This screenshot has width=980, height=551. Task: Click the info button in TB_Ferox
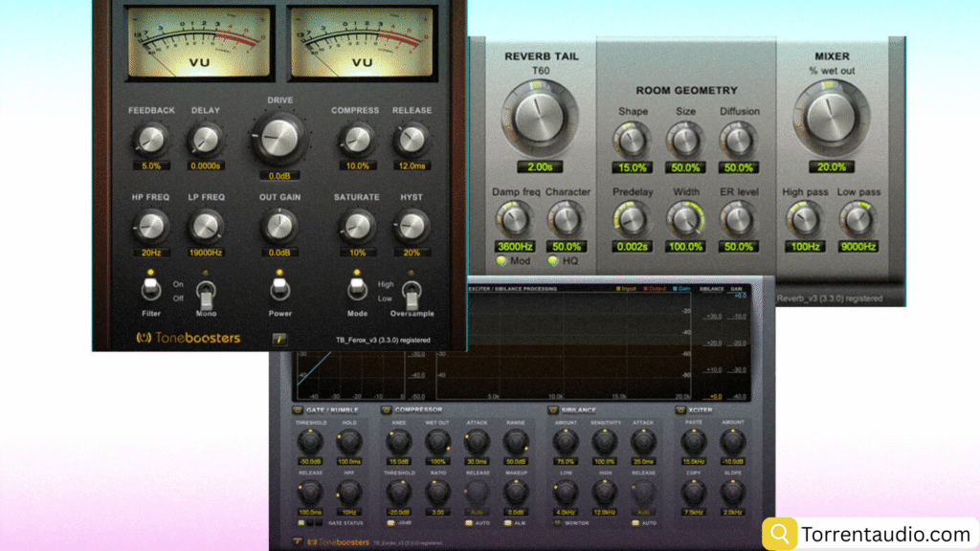pyautogui.click(x=279, y=339)
